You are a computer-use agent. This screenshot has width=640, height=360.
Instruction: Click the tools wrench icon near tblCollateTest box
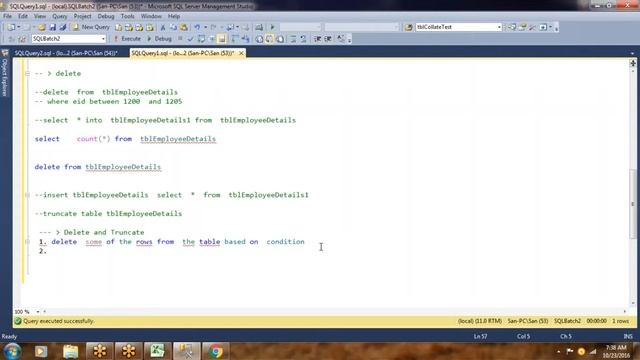click(533, 27)
